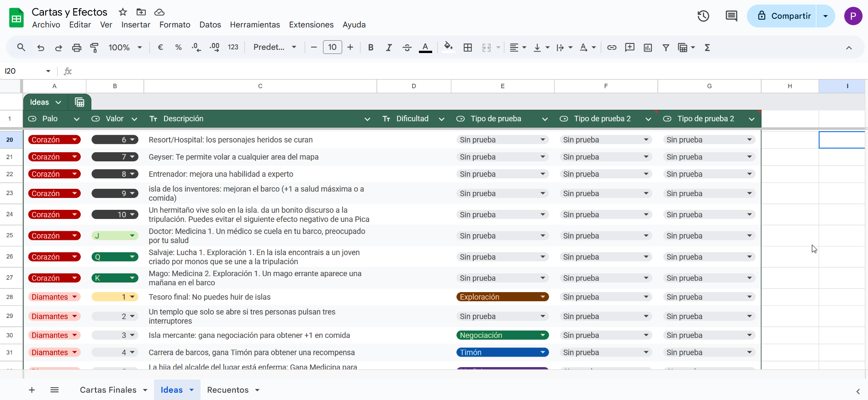This screenshot has height=400, width=868.
Task: Click the Undo arrow icon
Action: click(x=41, y=48)
